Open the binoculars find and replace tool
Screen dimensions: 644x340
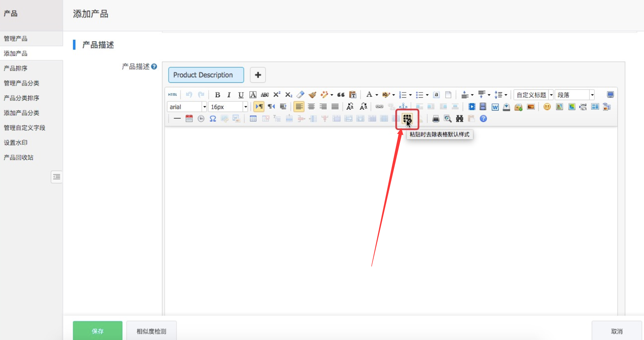tap(460, 118)
